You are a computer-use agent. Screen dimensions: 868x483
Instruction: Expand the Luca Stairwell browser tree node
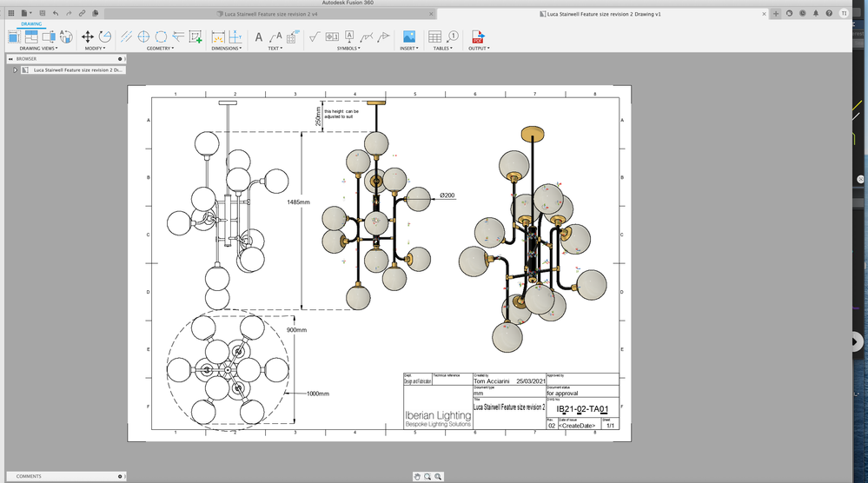(x=15, y=70)
